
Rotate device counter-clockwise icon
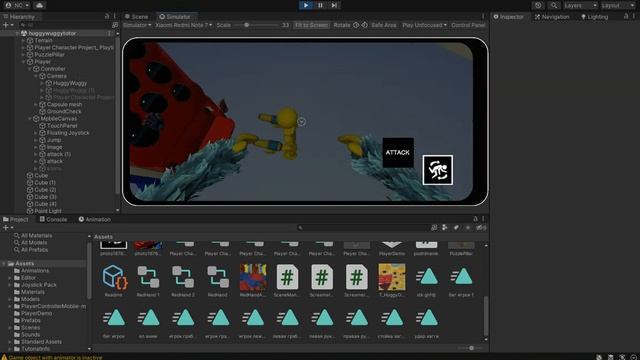(356, 25)
